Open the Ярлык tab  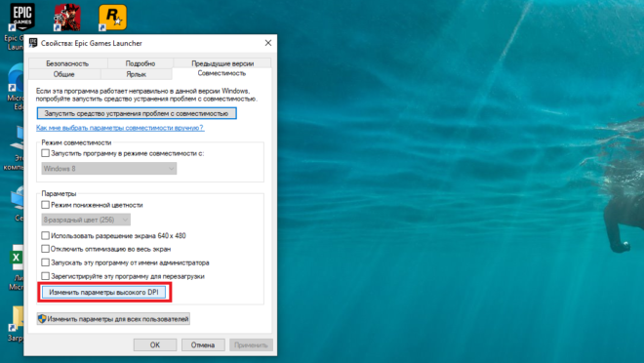(136, 74)
